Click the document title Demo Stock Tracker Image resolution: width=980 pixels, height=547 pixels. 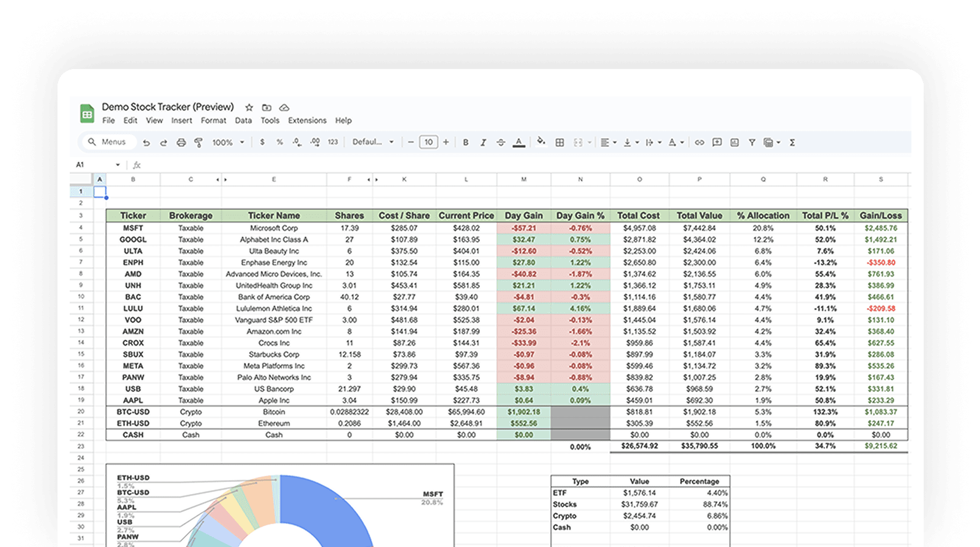[168, 107]
